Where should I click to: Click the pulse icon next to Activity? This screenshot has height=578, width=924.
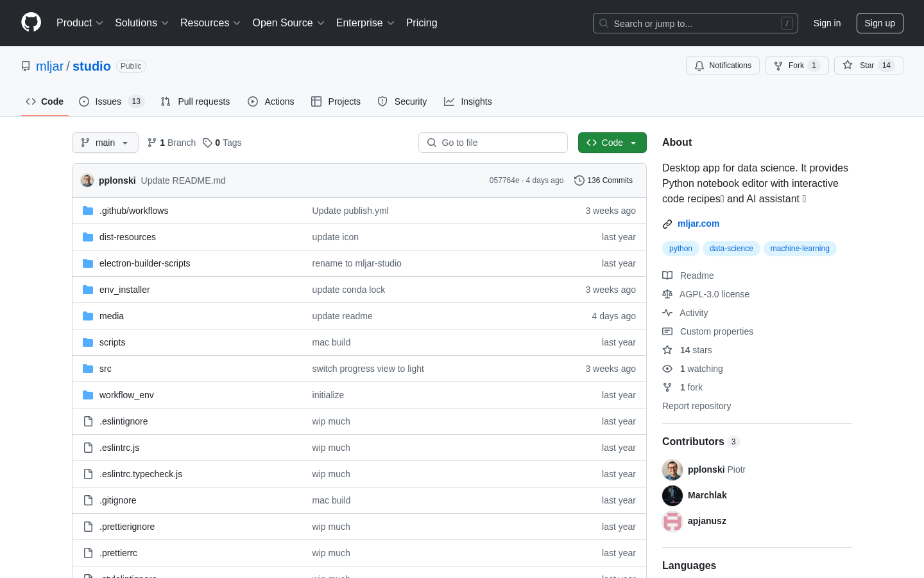667,313
